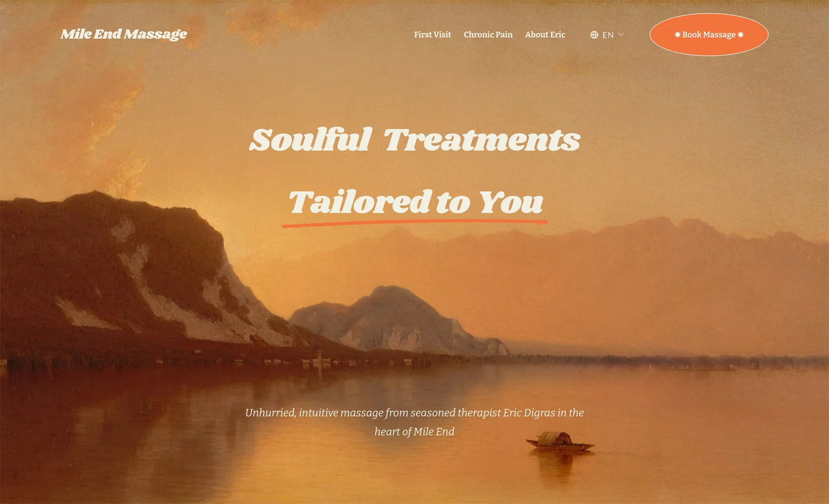
Task: Expand the chevron next to EN
Action: (x=621, y=35)
